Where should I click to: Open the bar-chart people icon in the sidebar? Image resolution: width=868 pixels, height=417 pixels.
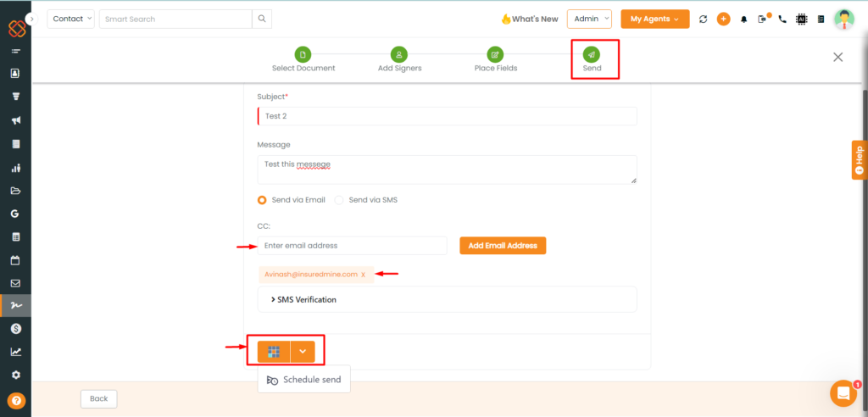[x=15, y=168]
